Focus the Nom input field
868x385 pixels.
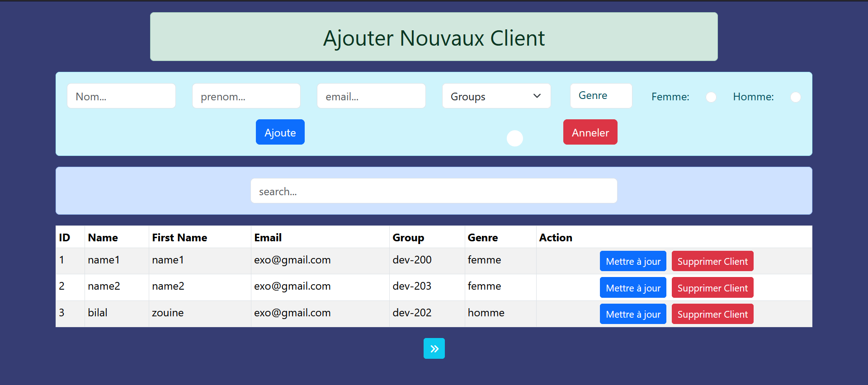point(121,96)
